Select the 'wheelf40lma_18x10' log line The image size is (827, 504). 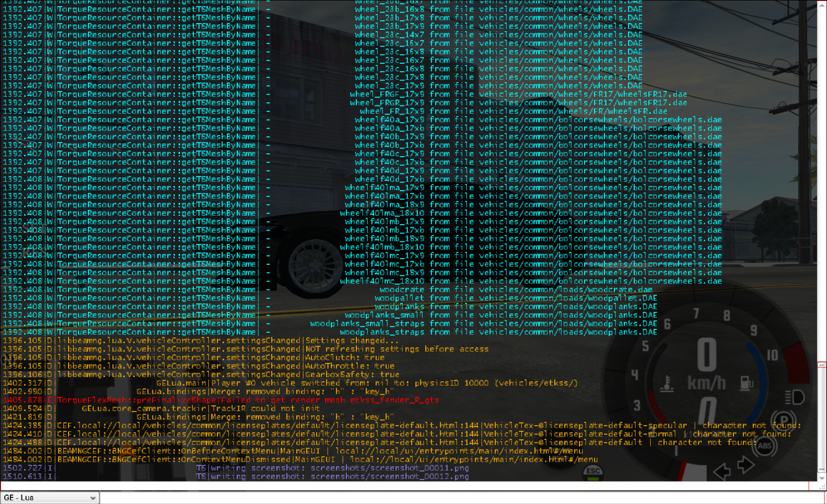tap(362, 213)
